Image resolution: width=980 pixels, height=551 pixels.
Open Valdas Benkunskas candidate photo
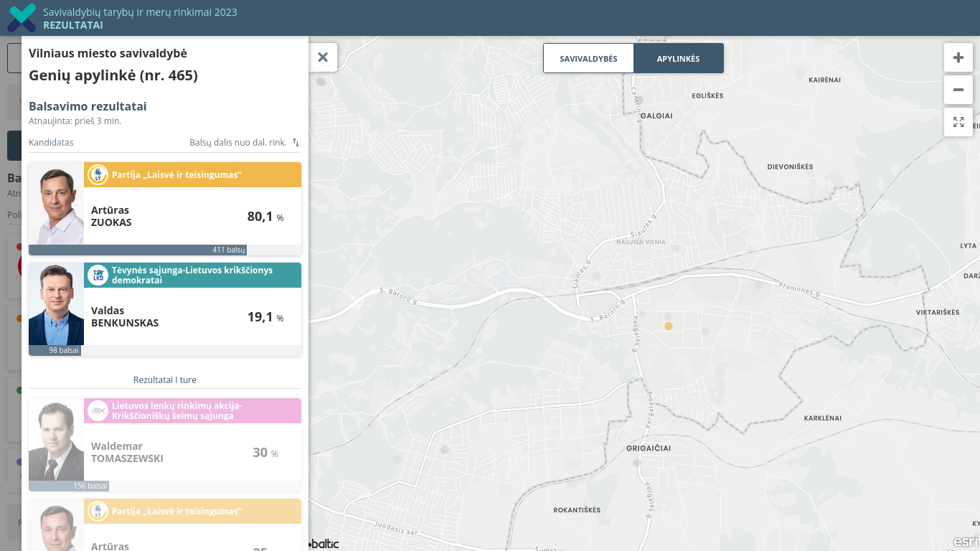pyautogui.click(x=57, y=306)
